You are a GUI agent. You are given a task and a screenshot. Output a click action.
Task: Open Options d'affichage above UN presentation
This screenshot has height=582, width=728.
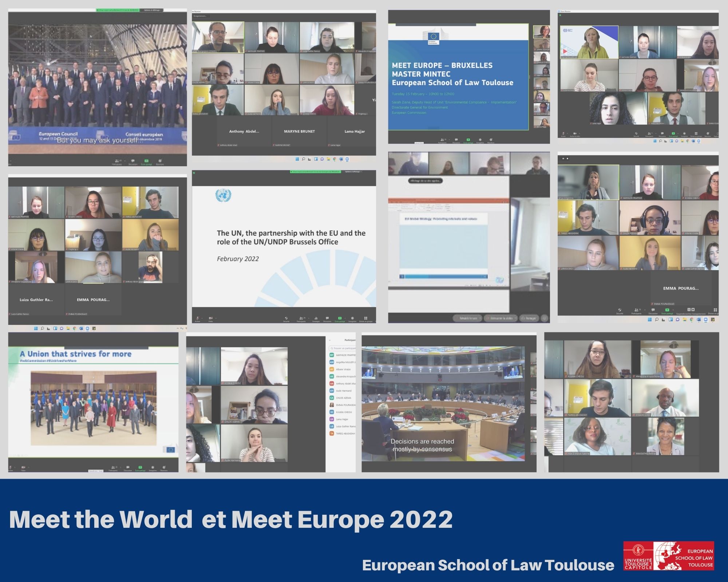353,172
